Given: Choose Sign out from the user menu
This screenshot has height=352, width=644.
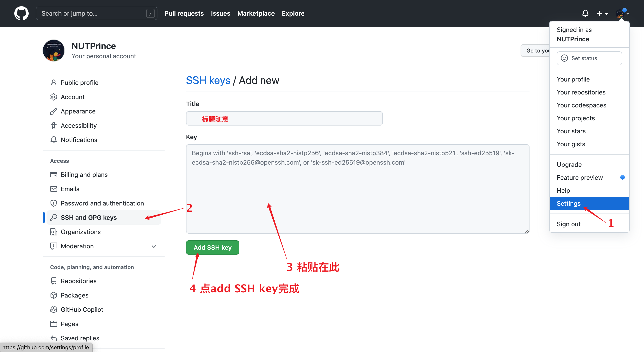Looking at the screenshot, I should pos(568,224).
